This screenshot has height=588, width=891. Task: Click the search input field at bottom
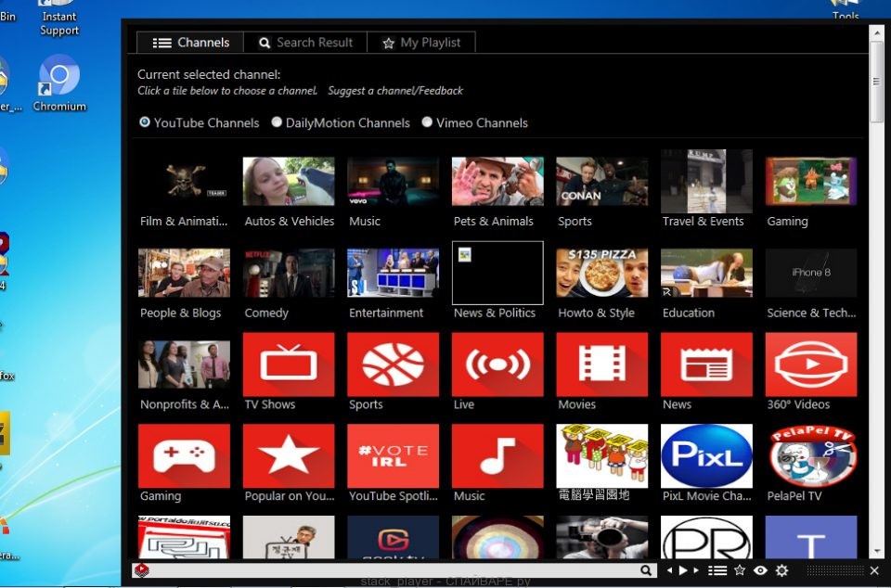390,570
